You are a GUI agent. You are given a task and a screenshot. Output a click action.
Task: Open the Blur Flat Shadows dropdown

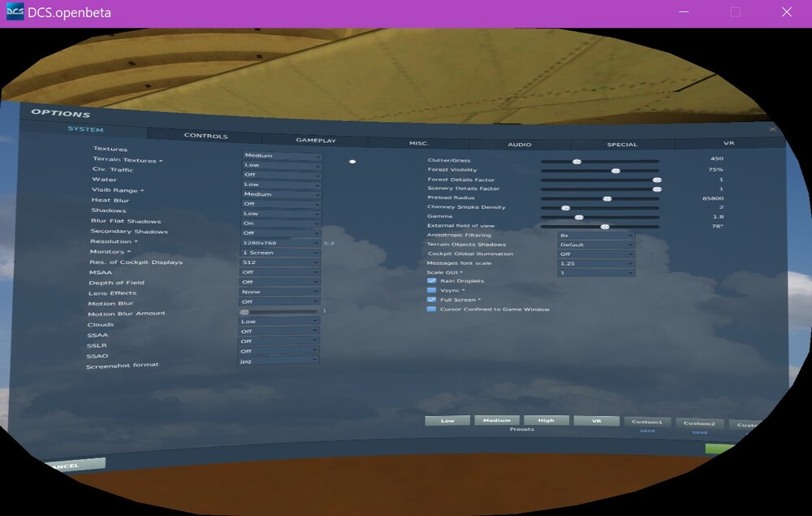(x=281, y=223)
